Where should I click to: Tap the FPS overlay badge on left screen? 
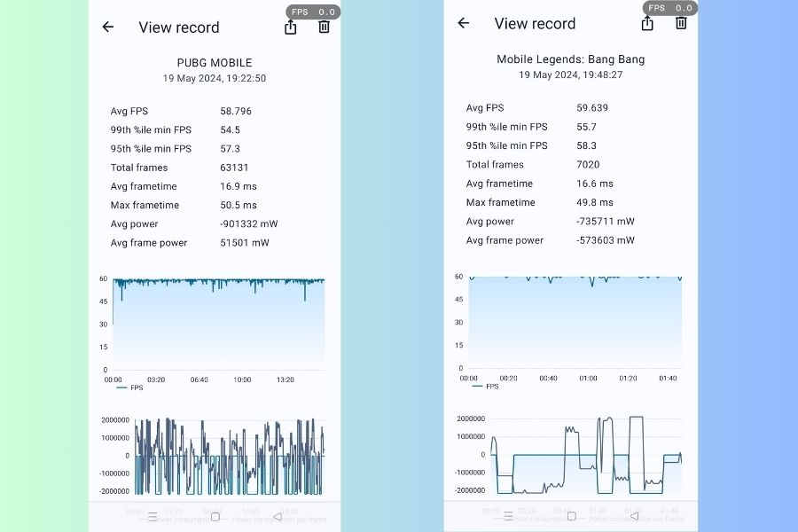[x=313, y=12]
